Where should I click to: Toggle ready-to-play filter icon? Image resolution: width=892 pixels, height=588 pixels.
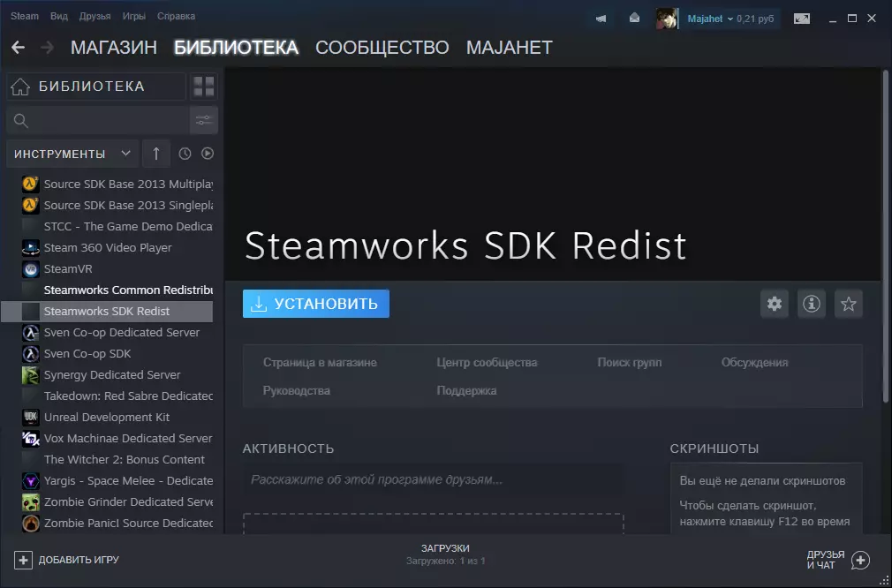208,154
